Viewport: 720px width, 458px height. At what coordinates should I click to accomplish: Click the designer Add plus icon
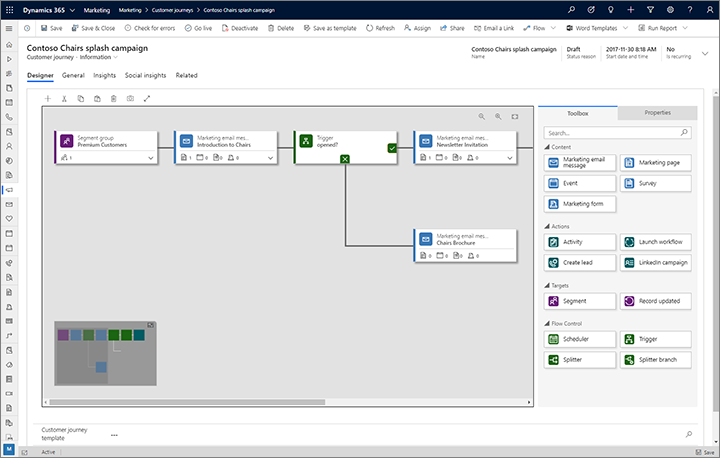click(x=48, y=98)
